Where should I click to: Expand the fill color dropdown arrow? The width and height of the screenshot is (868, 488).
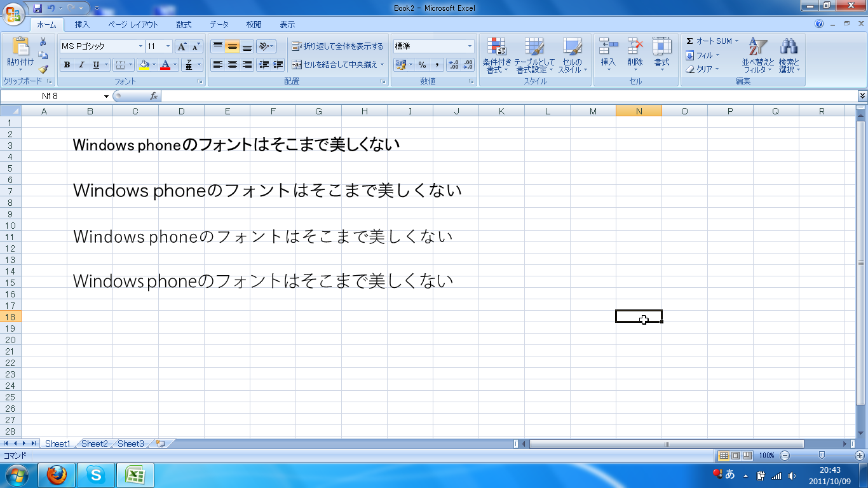(x=154, y=65)
